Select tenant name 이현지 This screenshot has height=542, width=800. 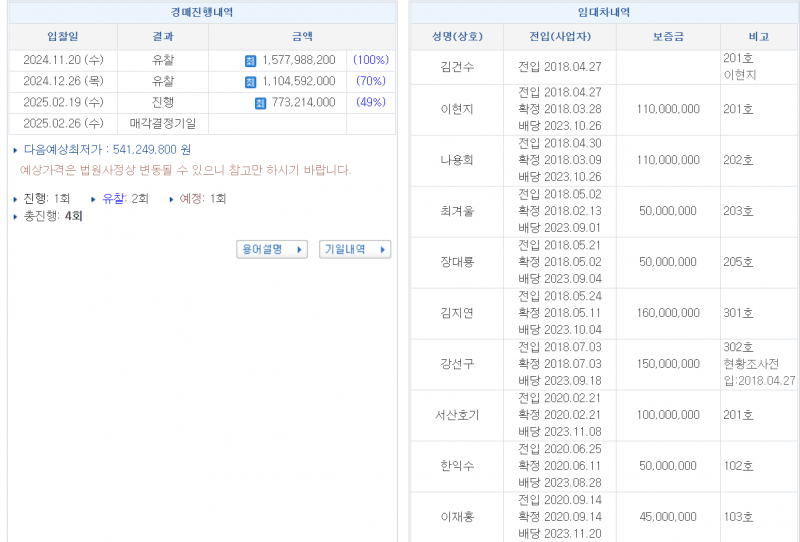[x=457, y=109]
